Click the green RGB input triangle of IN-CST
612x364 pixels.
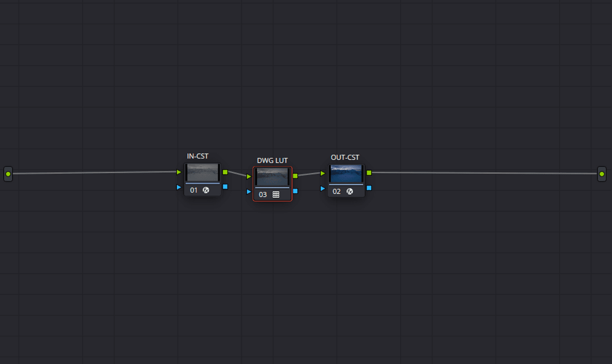[179, 172]
